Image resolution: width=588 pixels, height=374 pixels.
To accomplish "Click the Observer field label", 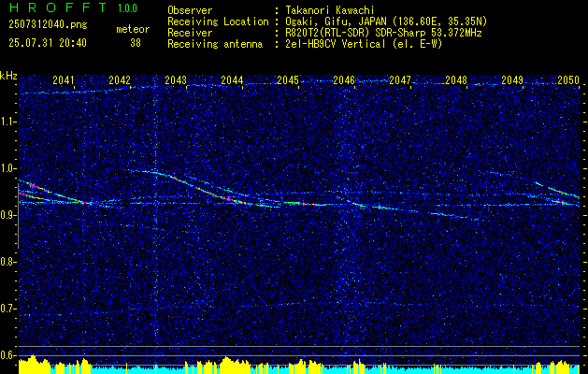I will pos(190,10).
